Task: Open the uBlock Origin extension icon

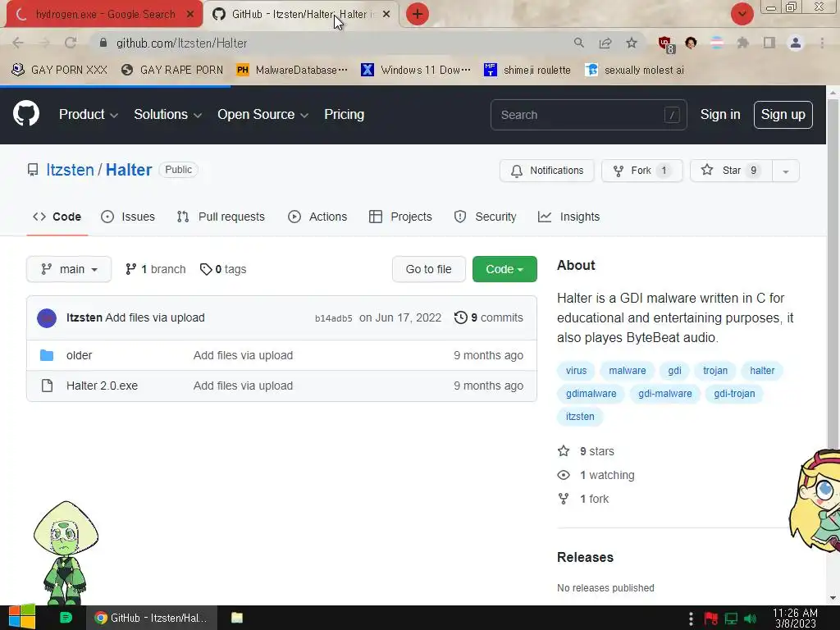Action: click(665, 43)
